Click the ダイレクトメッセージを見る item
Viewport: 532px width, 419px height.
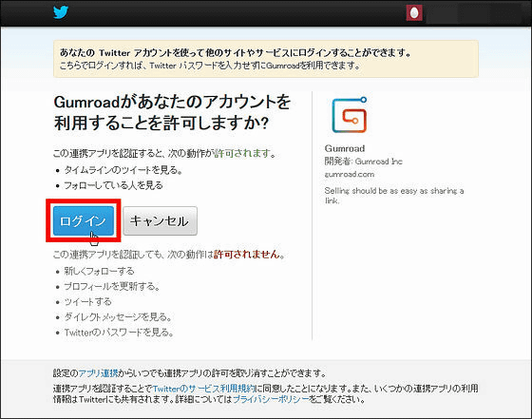pos(118,317)
